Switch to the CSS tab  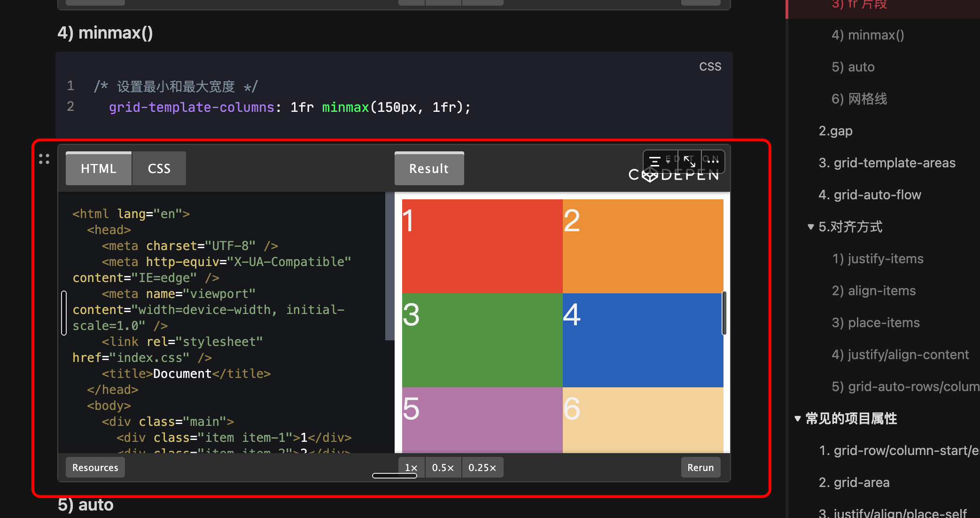pos(159,168)
